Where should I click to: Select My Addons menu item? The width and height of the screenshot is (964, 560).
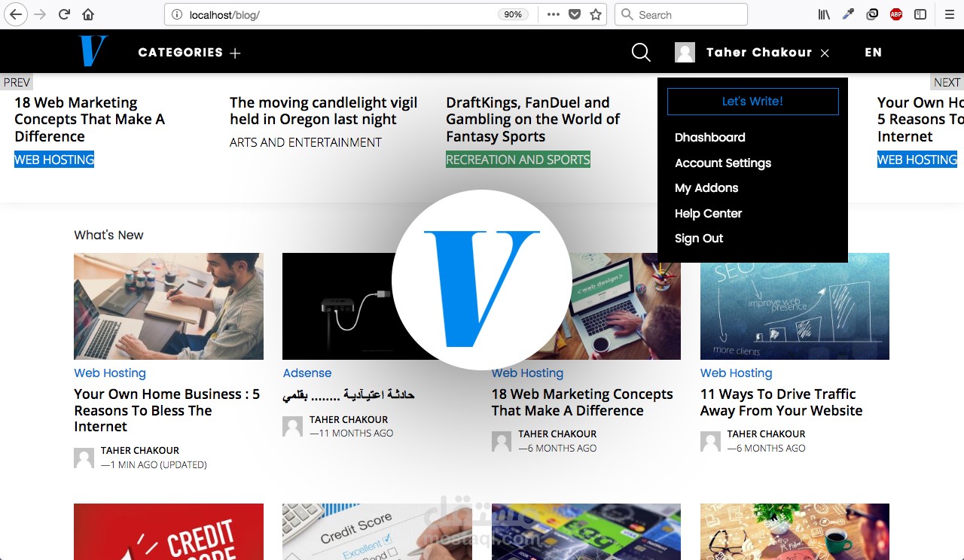pyautogui.click(x=706, y=188)
